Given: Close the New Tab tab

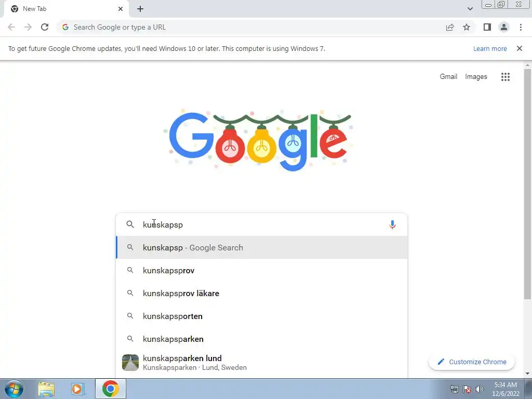Looking at the screenshot, I should [x=121, y=9].
